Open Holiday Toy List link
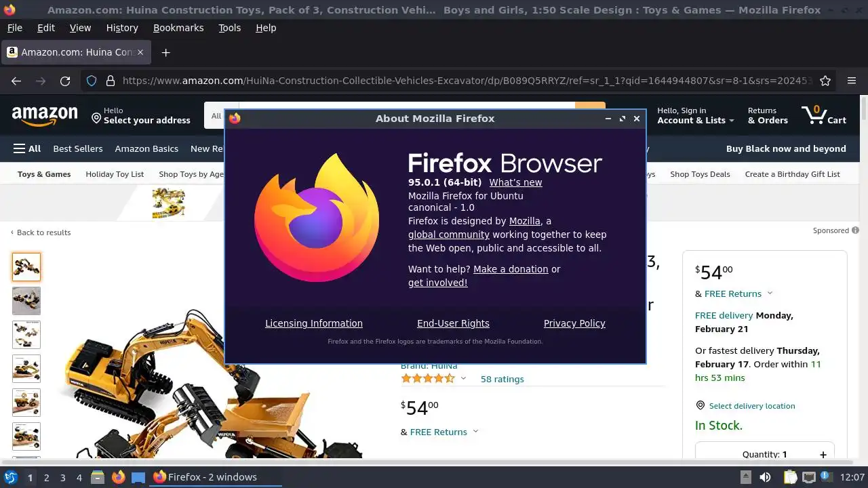Image resolution: width=868 pixels, height=488 pixels. pos(115,174)
